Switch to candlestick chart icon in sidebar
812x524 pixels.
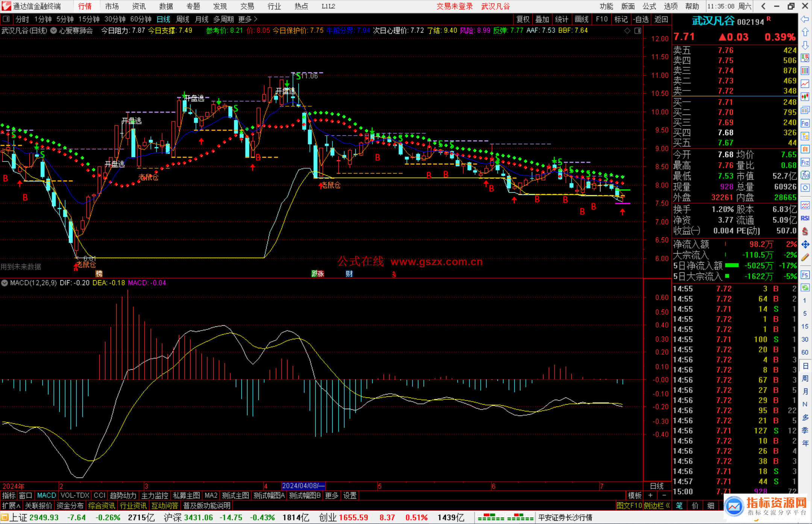pos(805,97)
